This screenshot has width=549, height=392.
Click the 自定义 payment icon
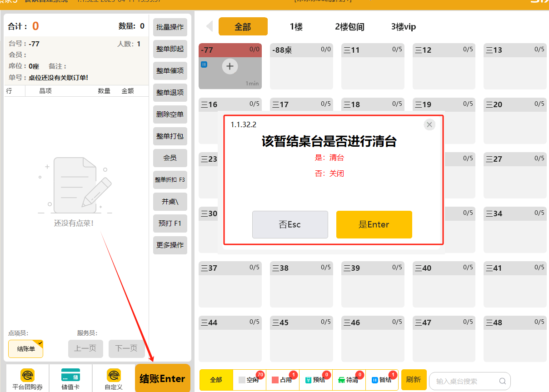click(114, 376)
